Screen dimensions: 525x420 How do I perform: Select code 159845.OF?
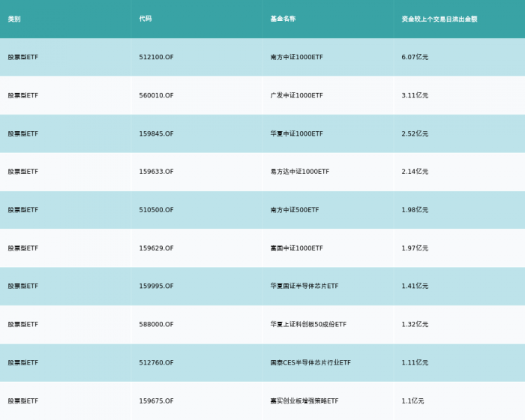click(x=156, y=133)
